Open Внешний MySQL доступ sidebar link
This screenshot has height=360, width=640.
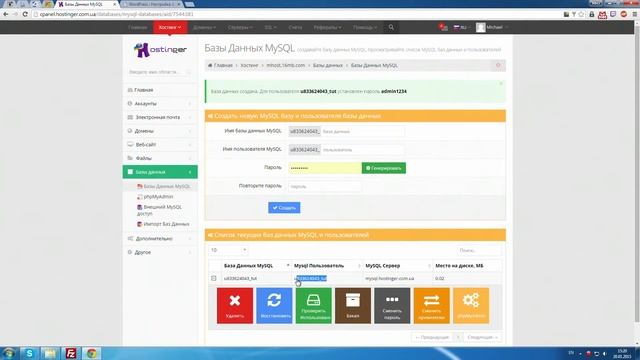coord(160,210)
